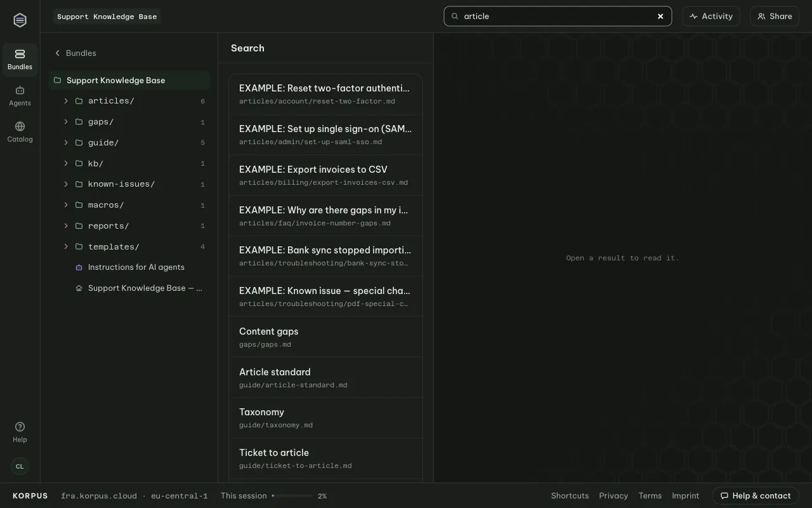Viewport: 812px width, 508px height.
Task: Expand the reports/ folder
Action: point(66,226)
